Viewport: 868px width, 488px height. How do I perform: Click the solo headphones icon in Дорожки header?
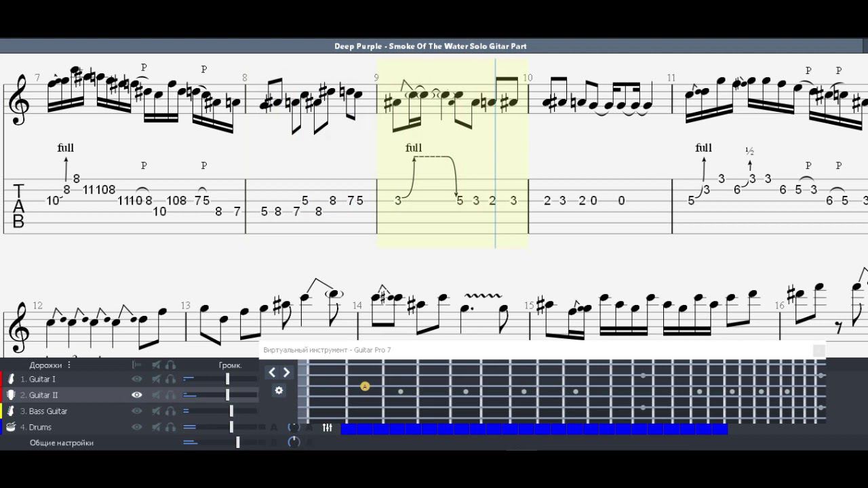171,365
